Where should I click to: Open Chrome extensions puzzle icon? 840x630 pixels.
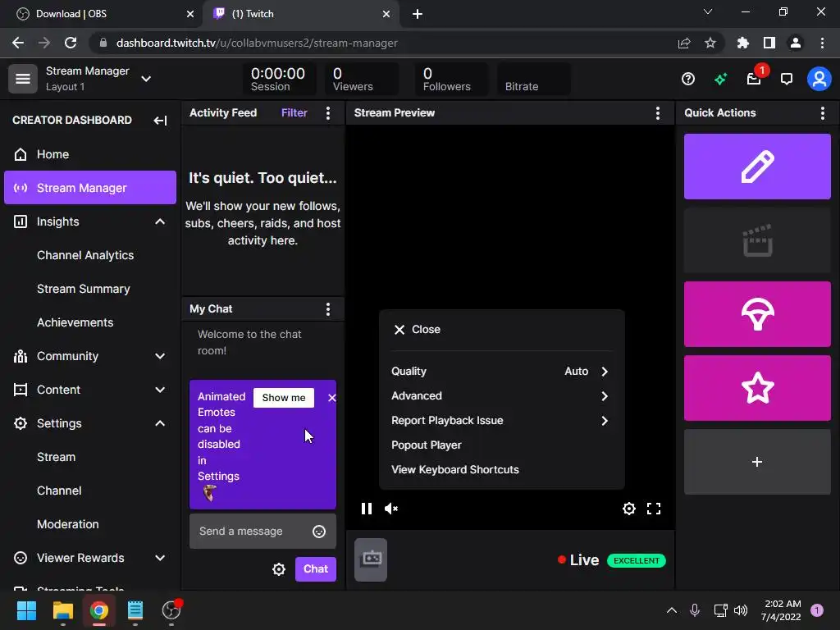(742, 43)
